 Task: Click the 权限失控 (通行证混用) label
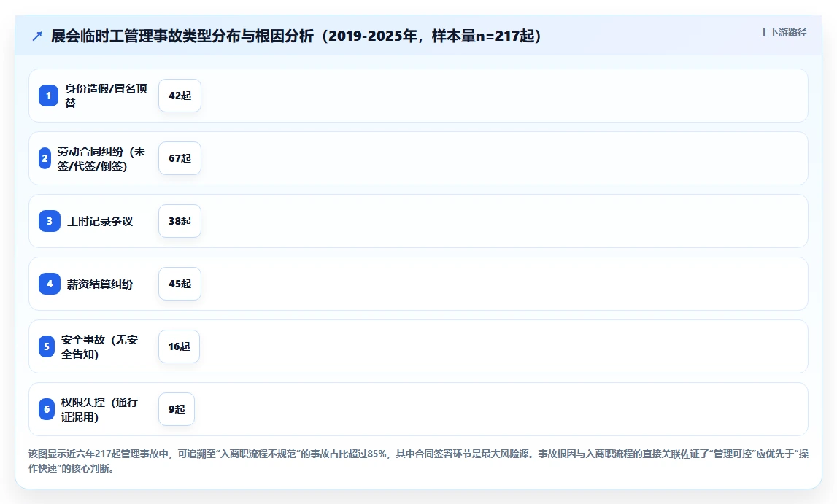coord(100,409)
